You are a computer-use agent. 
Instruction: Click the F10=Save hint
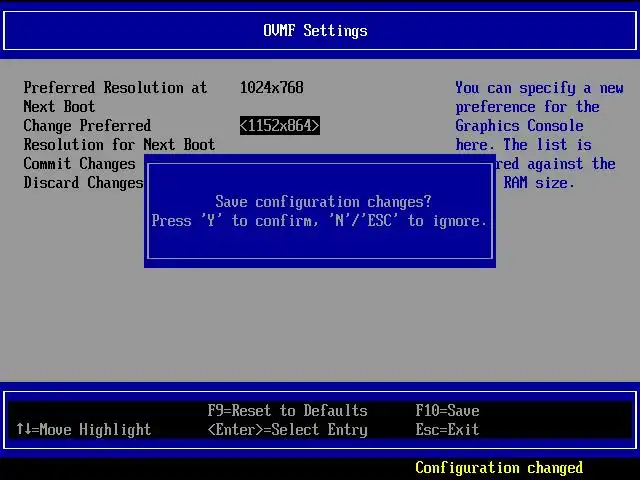click(447, 410)
